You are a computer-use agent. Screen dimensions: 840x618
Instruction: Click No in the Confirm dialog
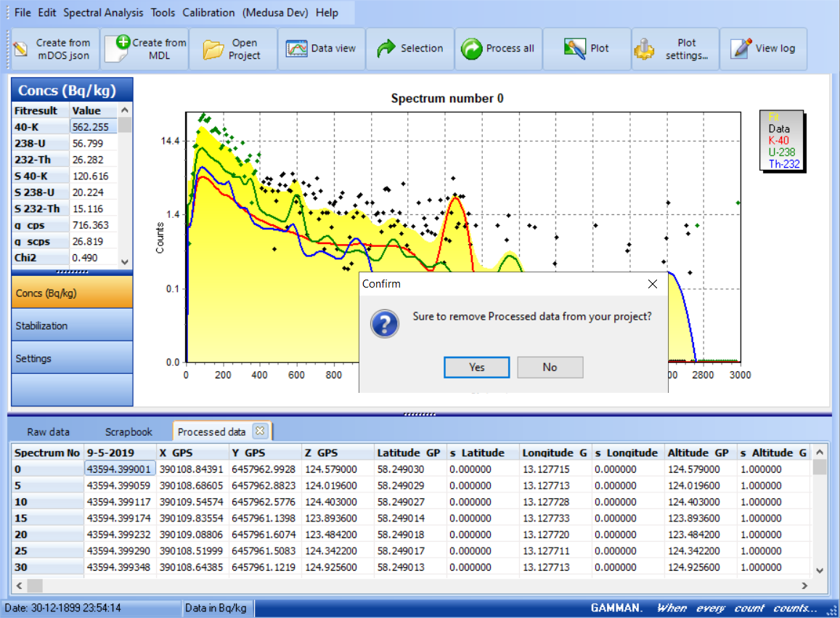(550, 367)
